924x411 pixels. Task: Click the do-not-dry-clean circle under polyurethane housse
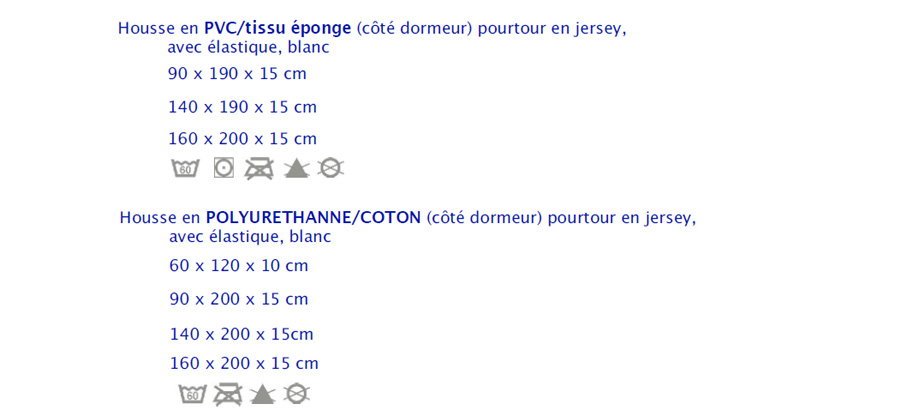pyautogui.click(x=296, y=394)
